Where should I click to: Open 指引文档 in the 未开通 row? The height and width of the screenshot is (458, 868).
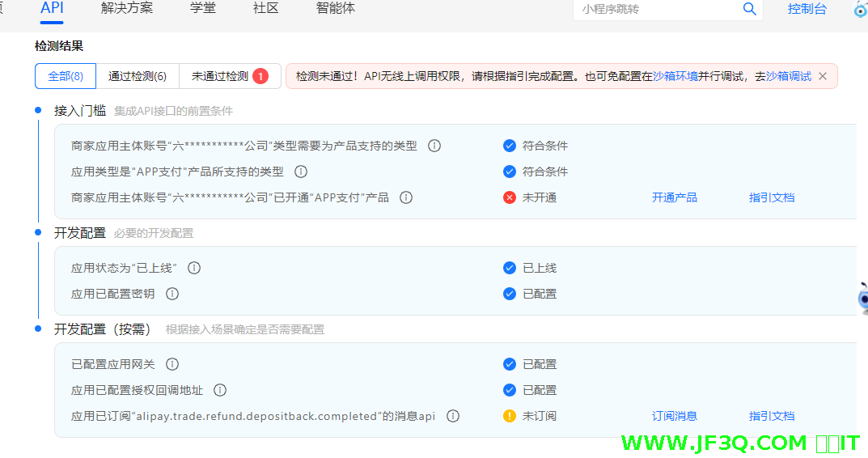pyautogui.click(x=772, y=197)
